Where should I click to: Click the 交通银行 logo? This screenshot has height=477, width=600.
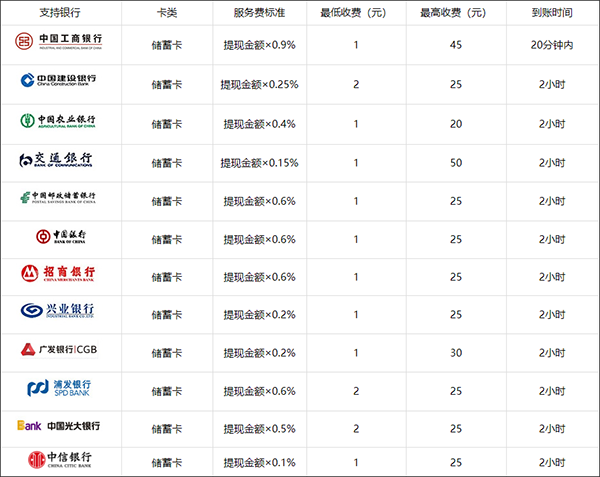coord(60,160)
